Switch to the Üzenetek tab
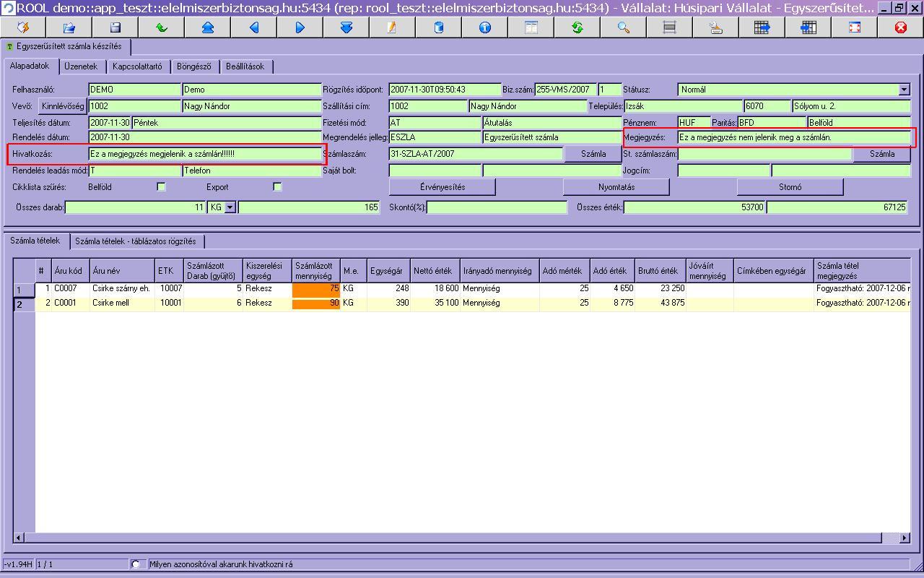Screen dimensions: 924x578 (x=80, y=66)
